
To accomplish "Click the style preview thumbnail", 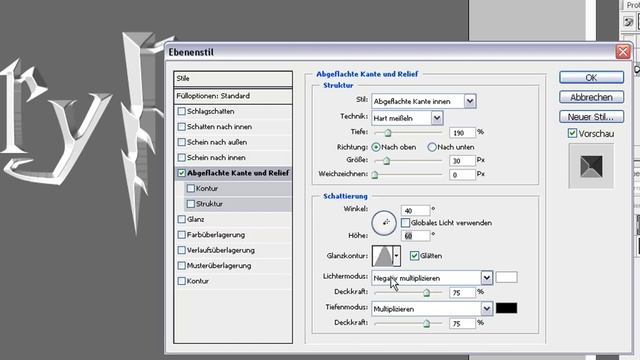I will (x=591, y=166).
